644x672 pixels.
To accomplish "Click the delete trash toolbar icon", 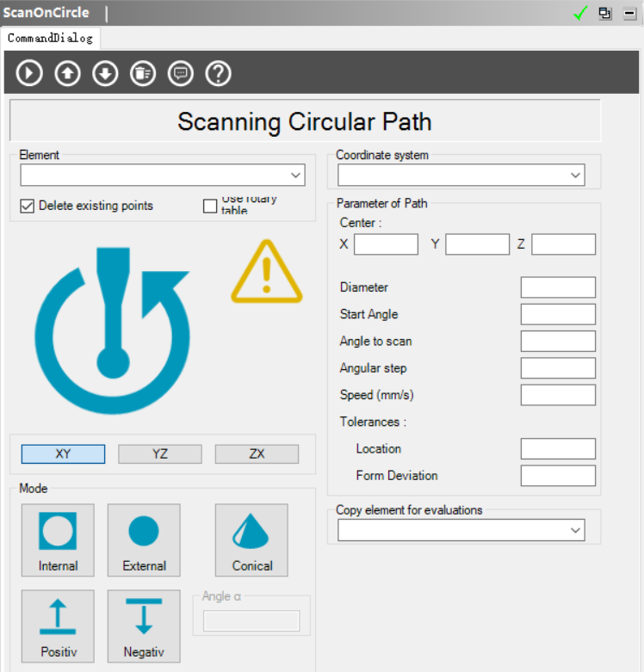I will tap(143, 74).
